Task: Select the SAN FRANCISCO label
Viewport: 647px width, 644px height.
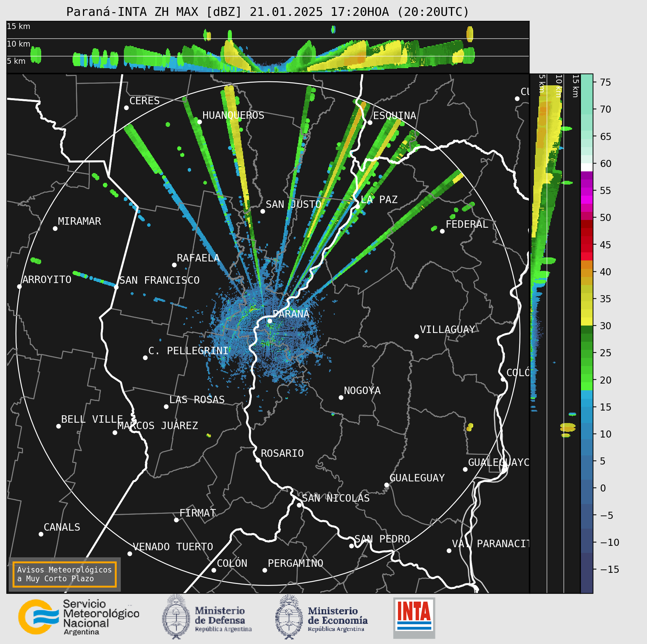Action: click(x=159, y=280)
